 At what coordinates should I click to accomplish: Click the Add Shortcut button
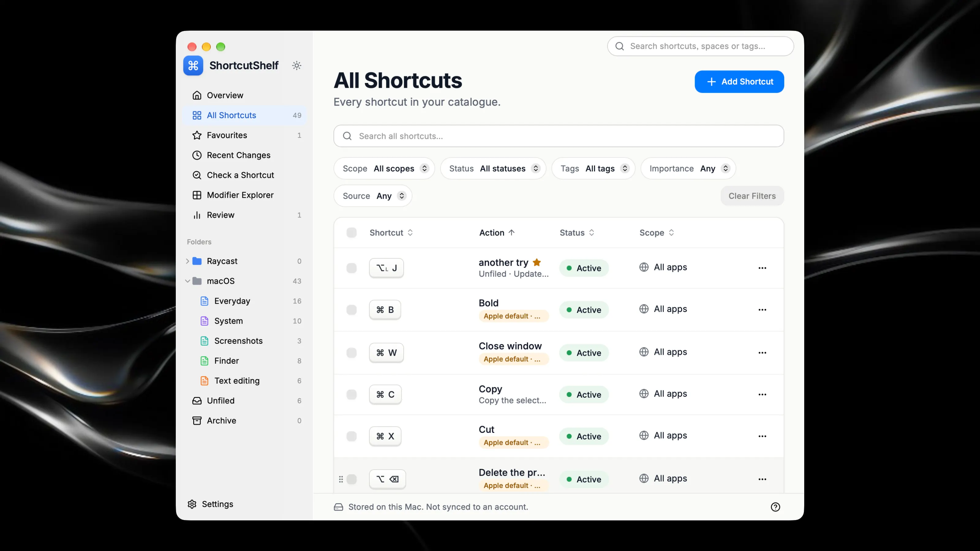pos(739,81)
